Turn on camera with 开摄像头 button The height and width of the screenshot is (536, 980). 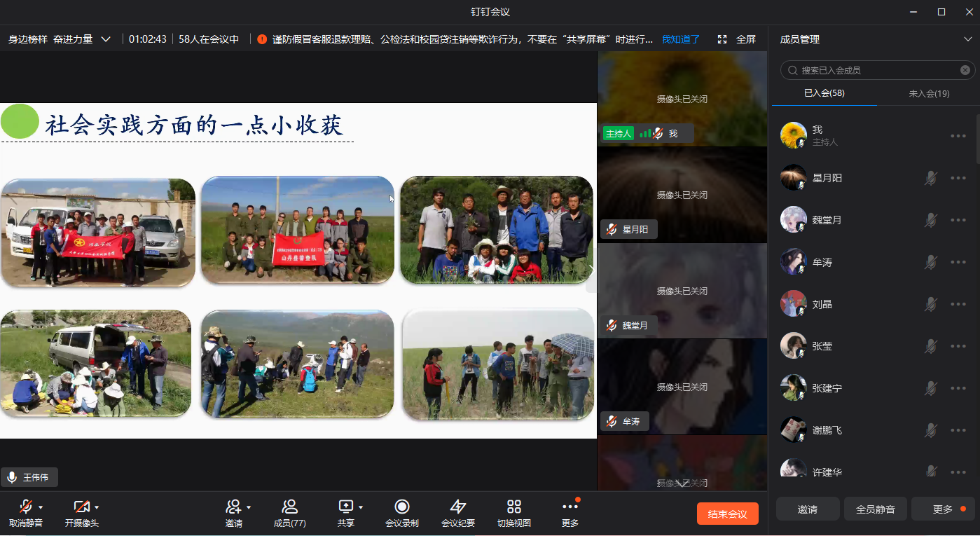pyautogui.click(x=81, y=507)
